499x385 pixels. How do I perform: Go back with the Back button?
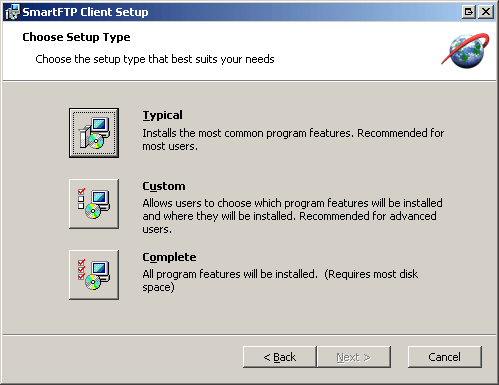tap(280, 357)
